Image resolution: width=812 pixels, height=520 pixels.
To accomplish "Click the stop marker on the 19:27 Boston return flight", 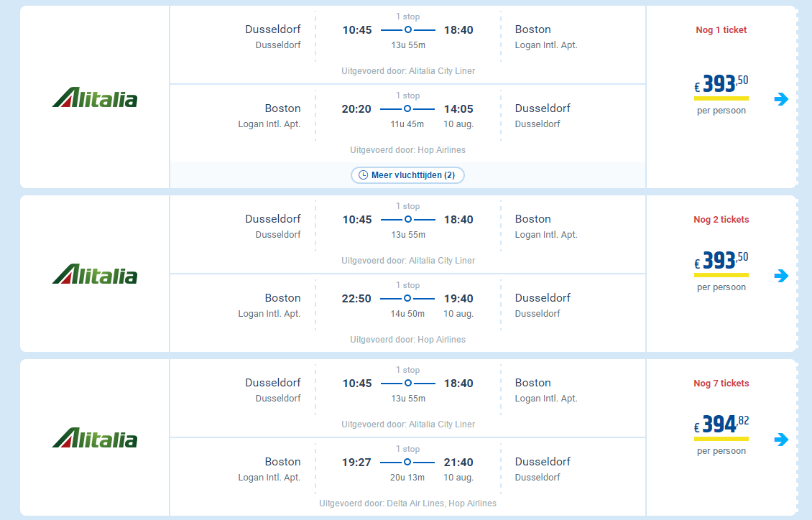I will pyautogui.click(x=407, y=462).
